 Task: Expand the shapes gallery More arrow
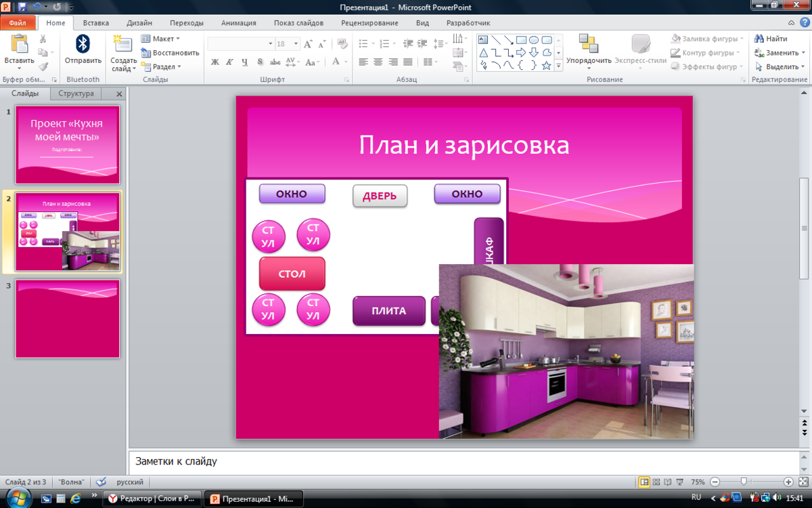point(559,66)
